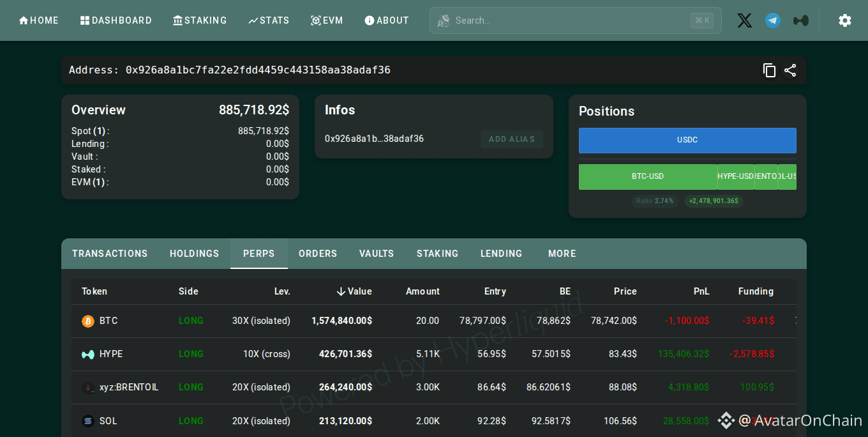Image resolution: width=868 pixels, height=437 pixels.
Task: Click the ADD ALIAS button
Action: point(512,139)
